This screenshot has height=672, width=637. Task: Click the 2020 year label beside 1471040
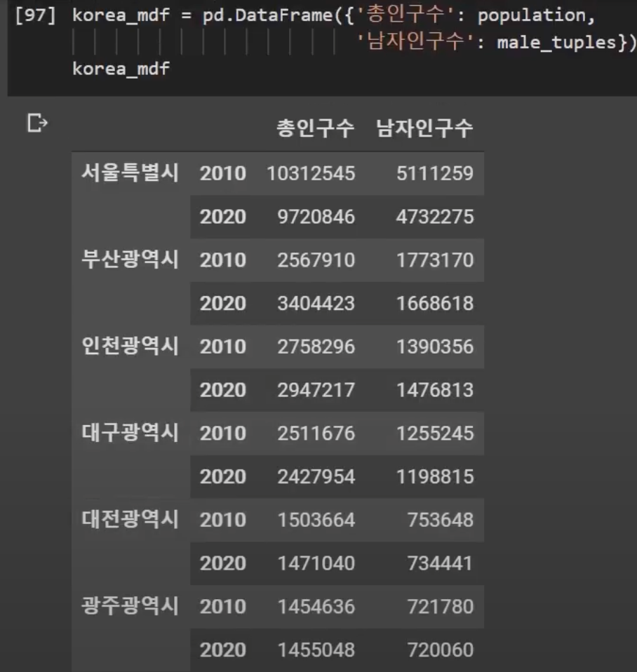pyautogui.click(x=223, y=563)
